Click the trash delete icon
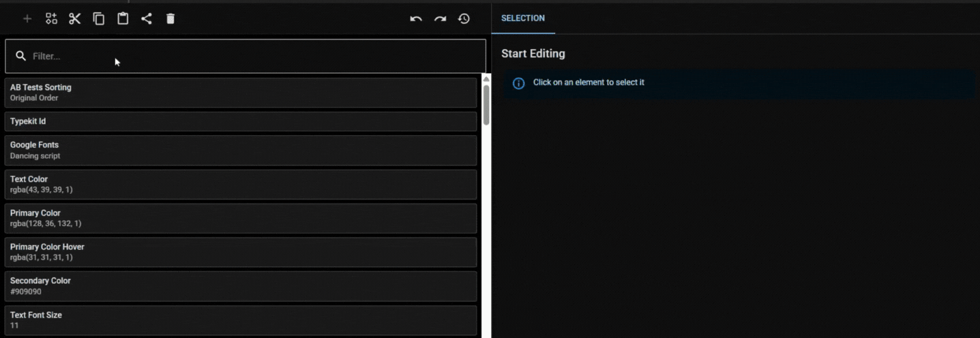Image resolution: width=980 pixels, height=338 pixels. click(x=170, y=18)
